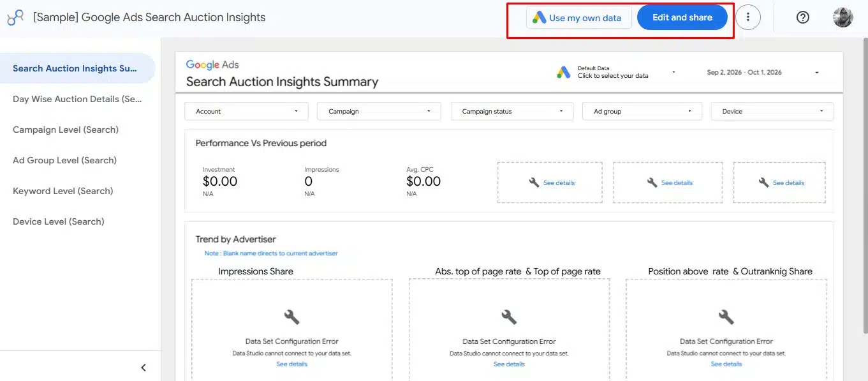Image resolution: width=868 pixels, height=381 pixels.
Task: Expand the Account filter dropdown
Action: coord(246,111)
